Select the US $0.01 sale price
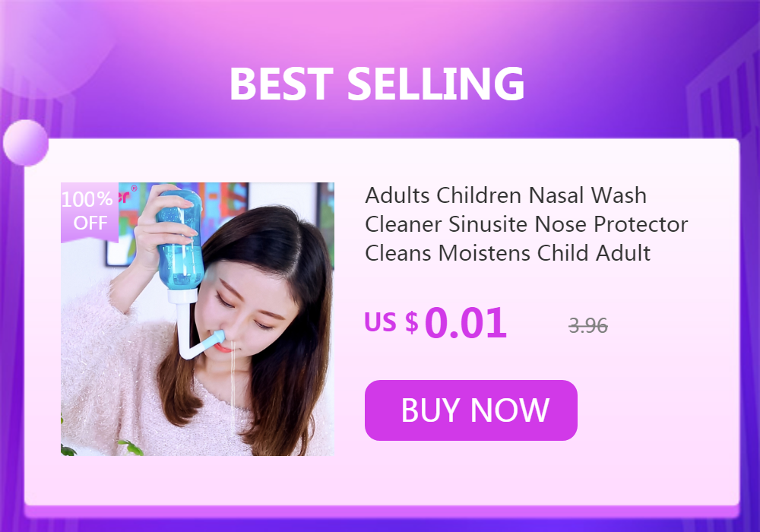Viewport: 760px width, 532px height. [x=435, y=323]
